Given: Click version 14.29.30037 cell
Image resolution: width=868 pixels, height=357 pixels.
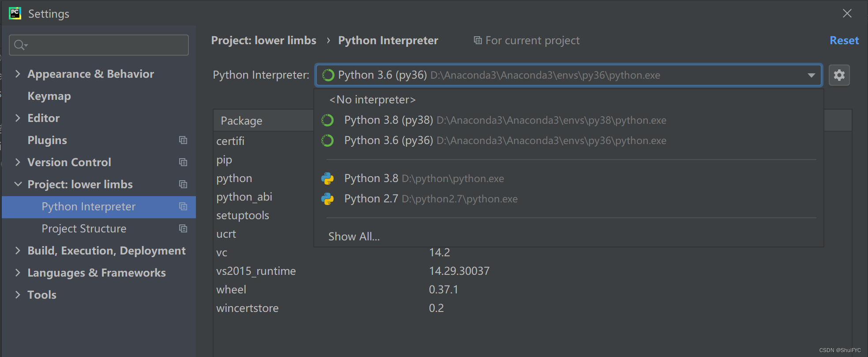Looking at the screenshot, I should [459, 271].
